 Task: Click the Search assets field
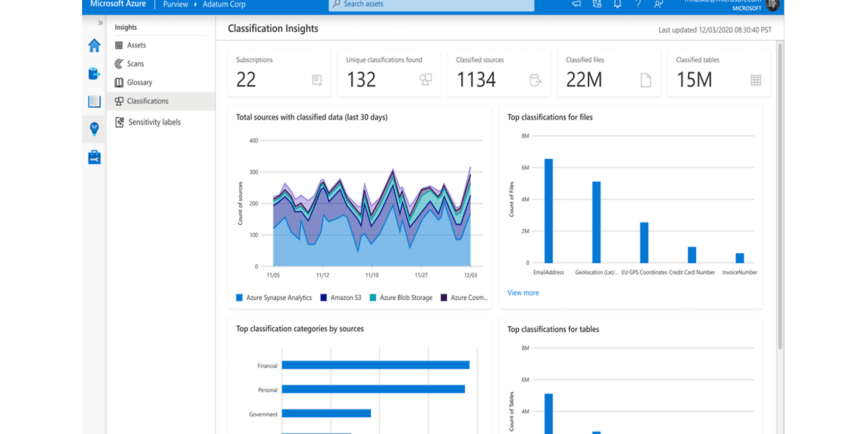(x=431, y=5)
